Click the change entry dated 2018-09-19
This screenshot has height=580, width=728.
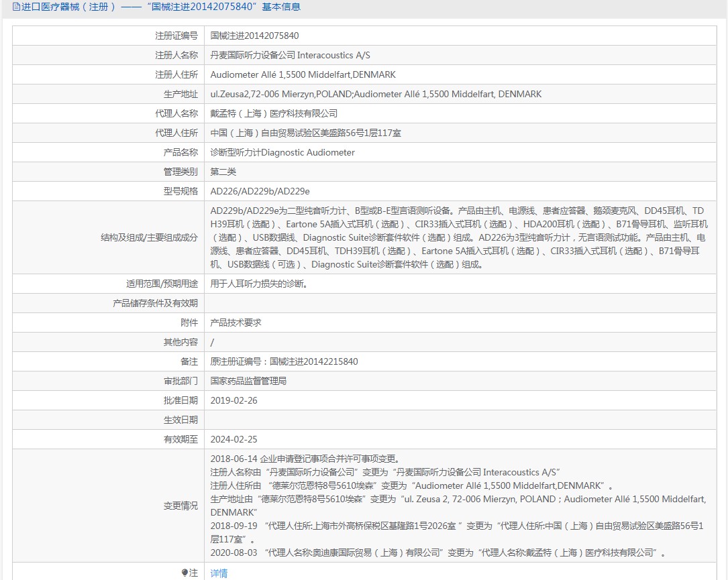458,532
